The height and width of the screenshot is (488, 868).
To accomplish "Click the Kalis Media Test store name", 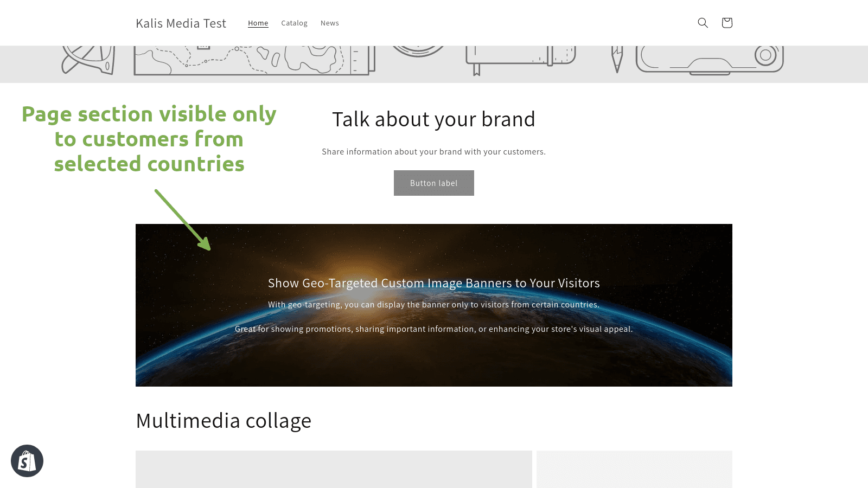I will 181,23.
